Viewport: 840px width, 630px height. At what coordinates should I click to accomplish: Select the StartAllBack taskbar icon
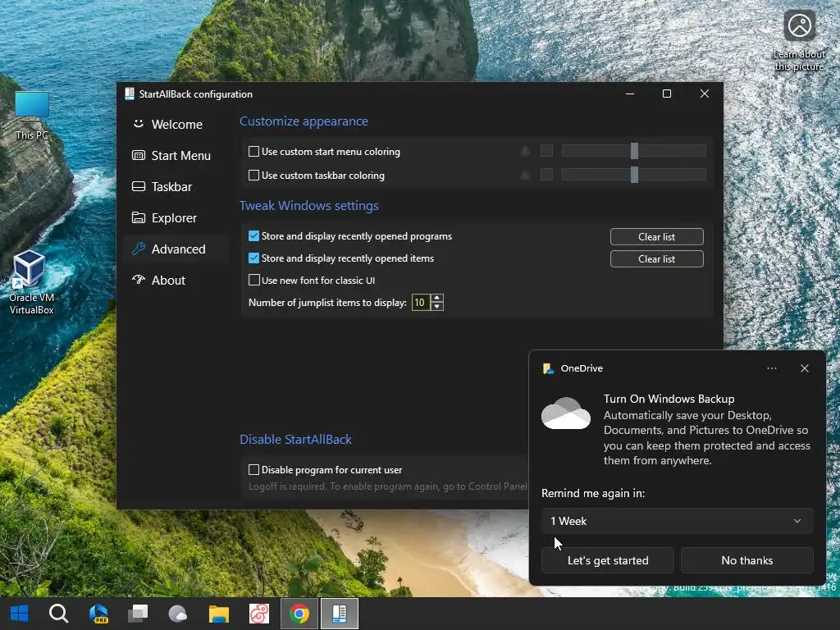point(339,614)
